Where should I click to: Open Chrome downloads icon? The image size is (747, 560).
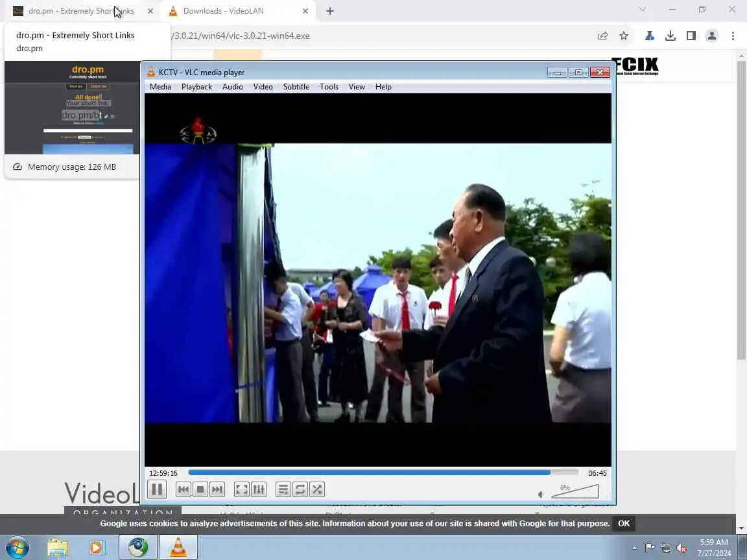670,36
